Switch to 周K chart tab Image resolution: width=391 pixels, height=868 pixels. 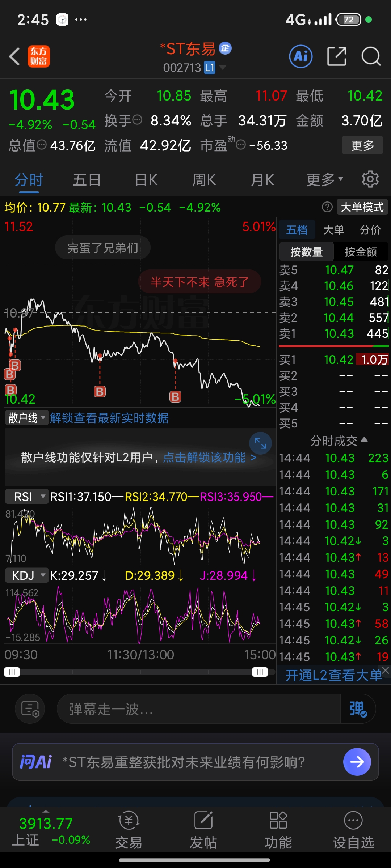[x=204, y=179]
